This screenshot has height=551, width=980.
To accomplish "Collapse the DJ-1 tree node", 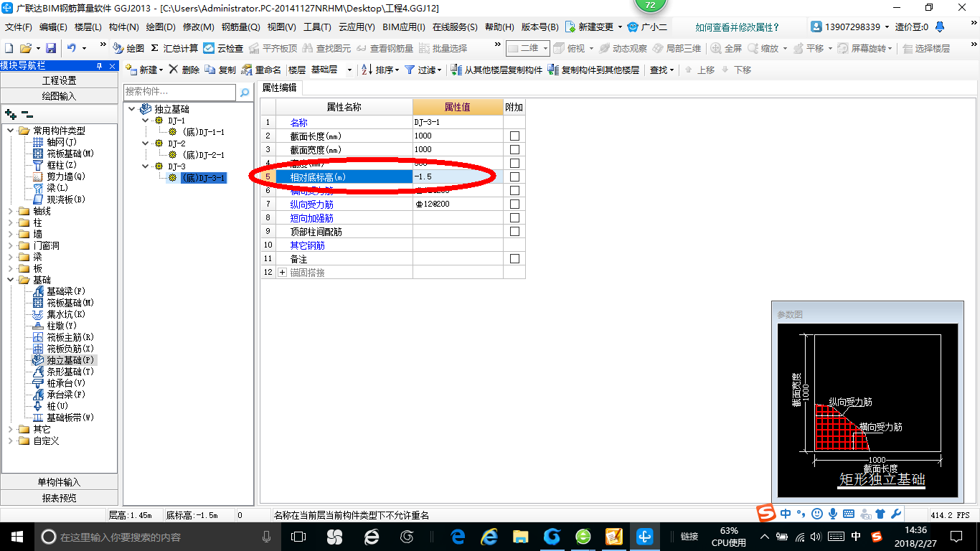I will [146, 121].
